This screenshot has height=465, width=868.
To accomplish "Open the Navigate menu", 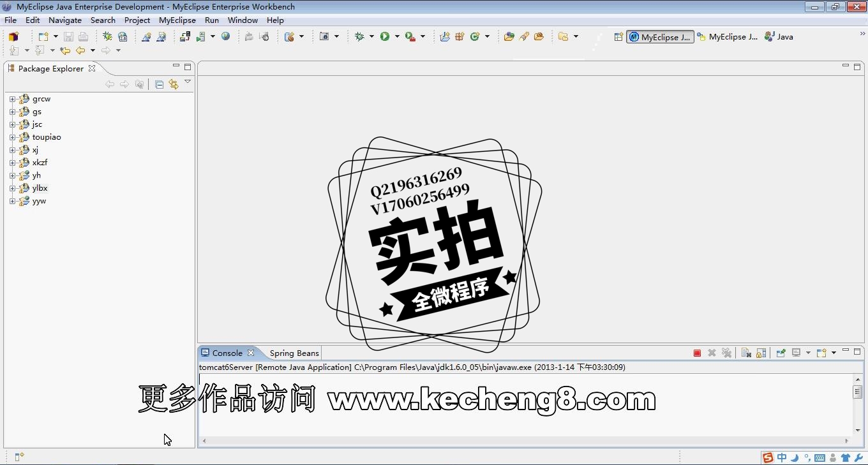I will tap(65, 20).
